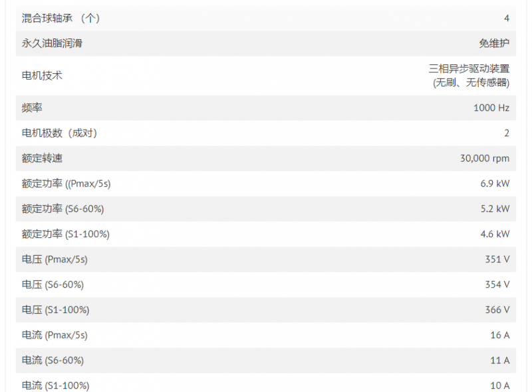Select the 4.6 kW value
Screen dimensions: 532x392
point(495,234)
